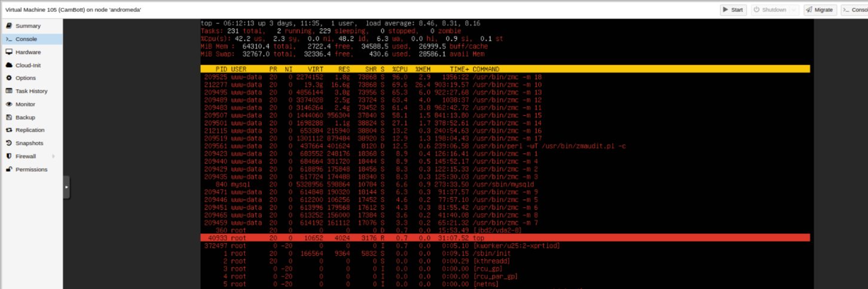Click the COMMAND column header

[487, 69]
